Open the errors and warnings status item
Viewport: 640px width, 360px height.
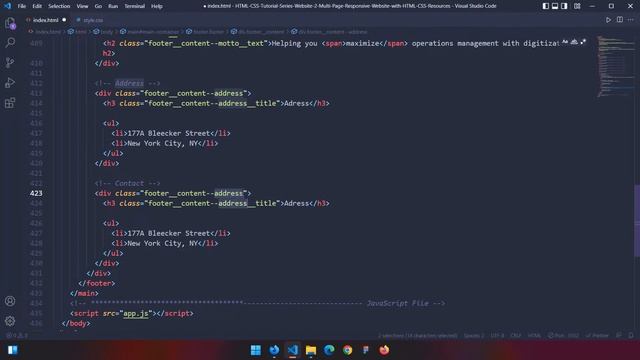17,336
